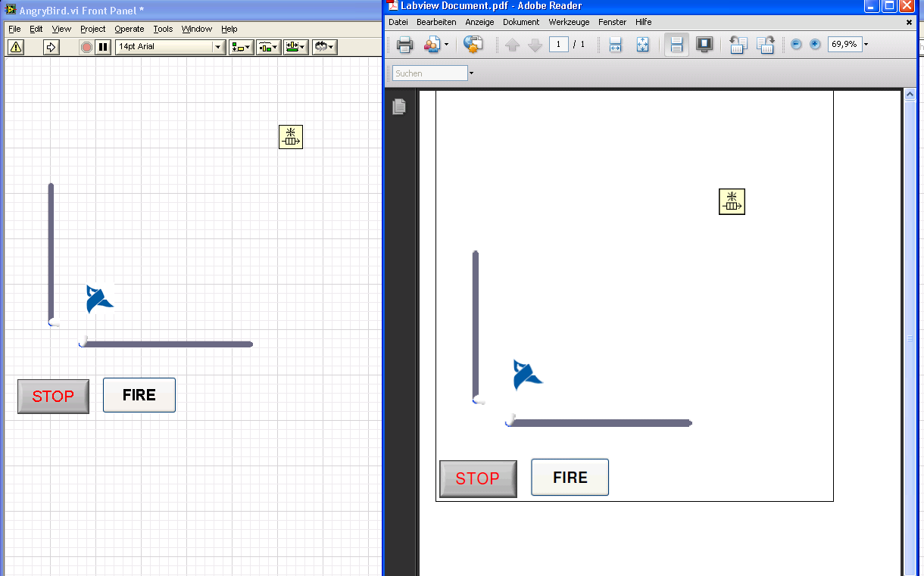Expand the Suchen search options arrow
This screenshot has height=576, width=924.
tap(471, 73)
